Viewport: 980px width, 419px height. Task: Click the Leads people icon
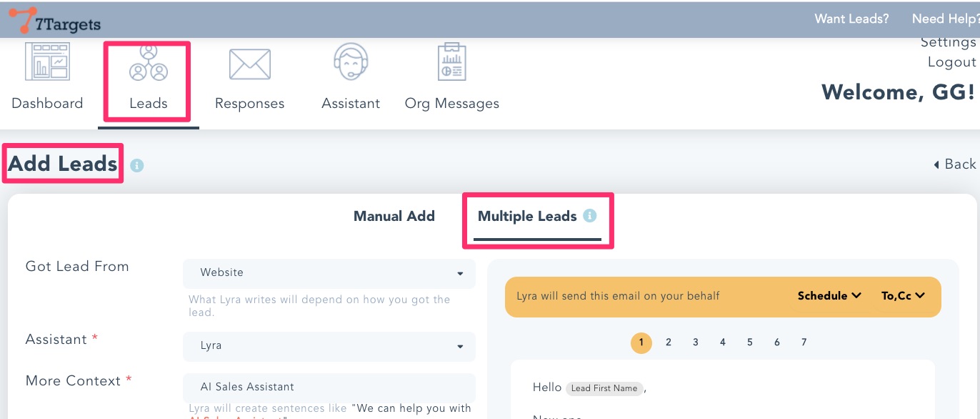(148, 63)
